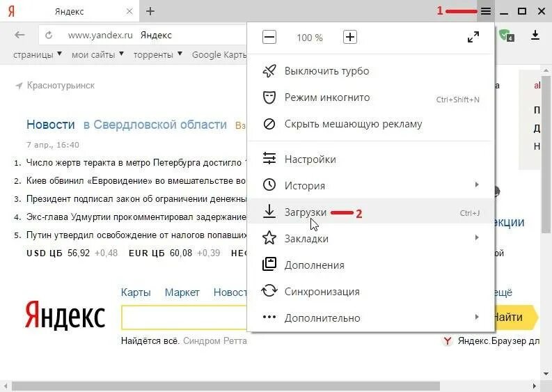Click the rocket icon for turbo mode
Viewport: 552px width, 392px height.
pos(269,71)
